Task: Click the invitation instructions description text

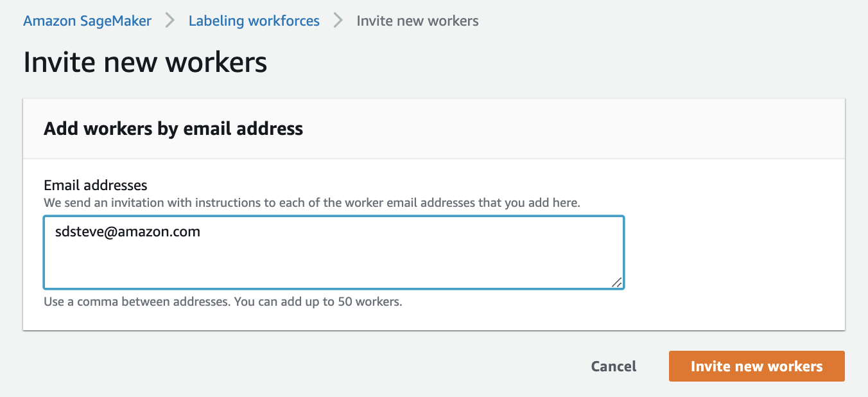Action: pos(312,202)
